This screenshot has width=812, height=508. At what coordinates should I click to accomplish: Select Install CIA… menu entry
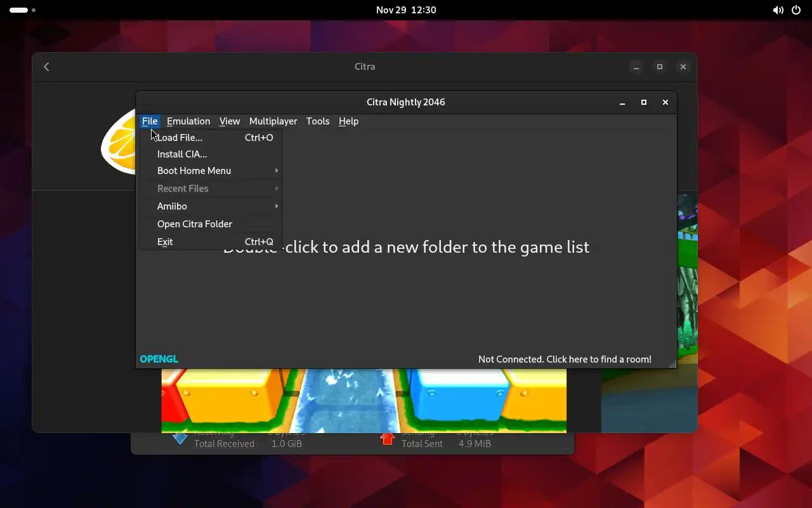coord(211,154)
